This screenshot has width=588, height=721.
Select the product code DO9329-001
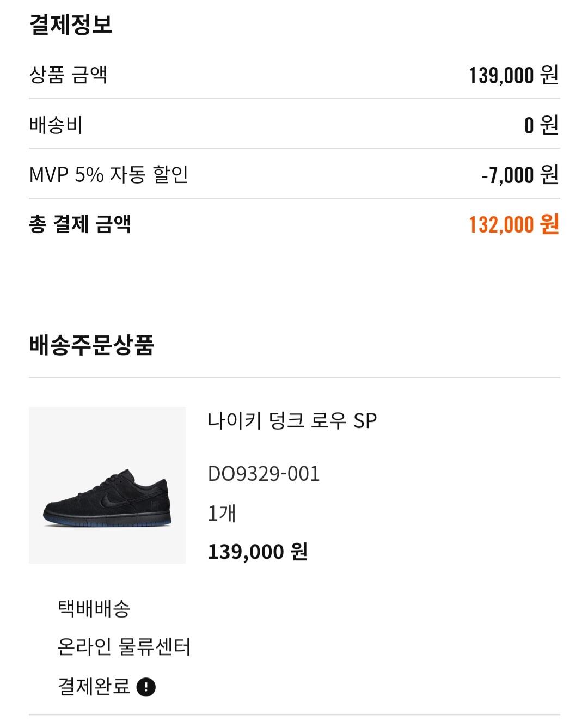[x=264, y=474]
